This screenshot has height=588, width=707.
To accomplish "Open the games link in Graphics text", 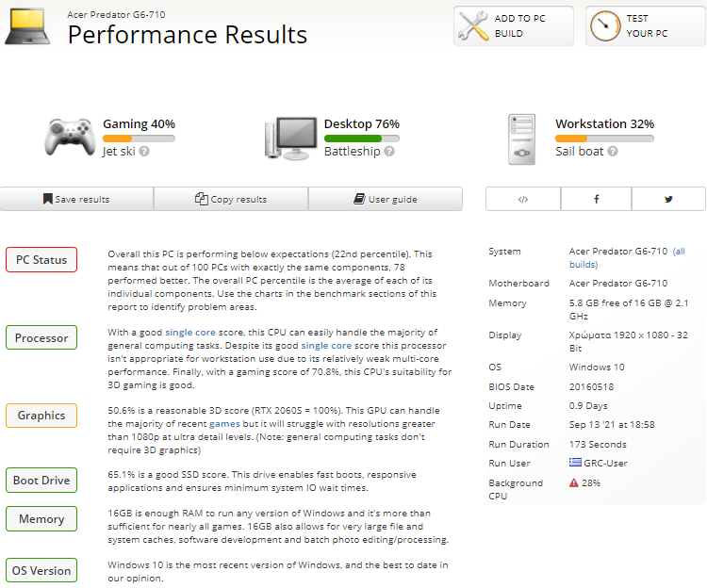I will click(x=224, y=424).
